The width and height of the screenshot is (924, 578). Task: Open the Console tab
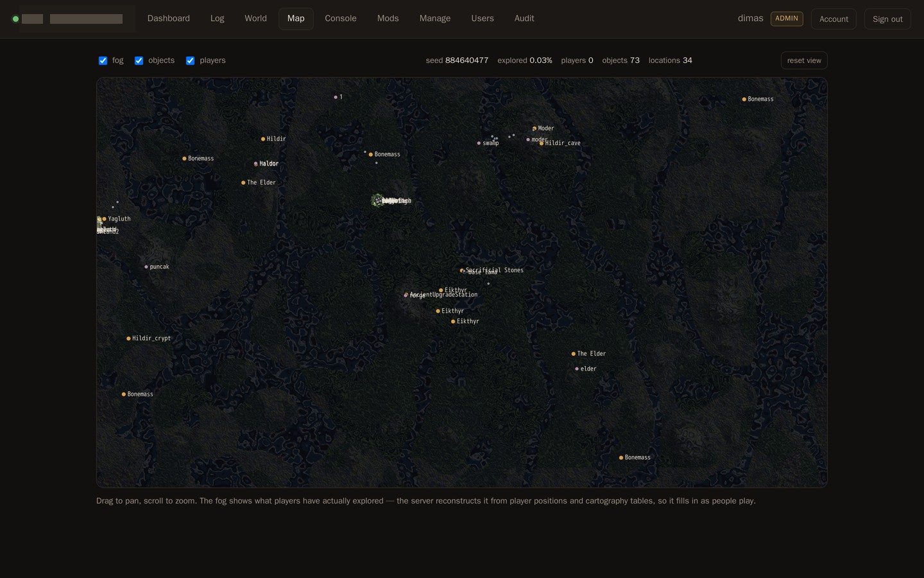341,19
